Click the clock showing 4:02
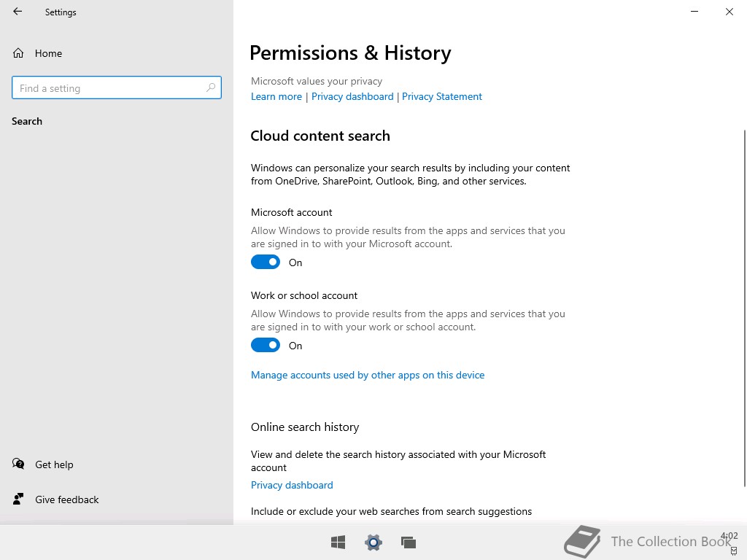 point(729,536)
